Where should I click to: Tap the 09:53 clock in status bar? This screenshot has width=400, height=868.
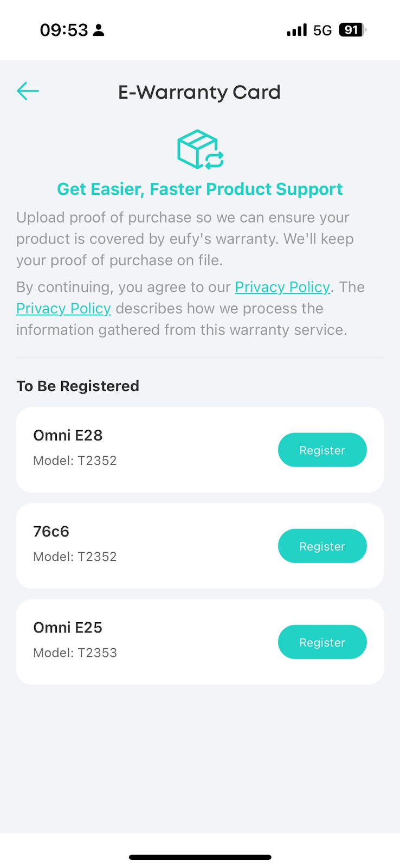(63, 30)
